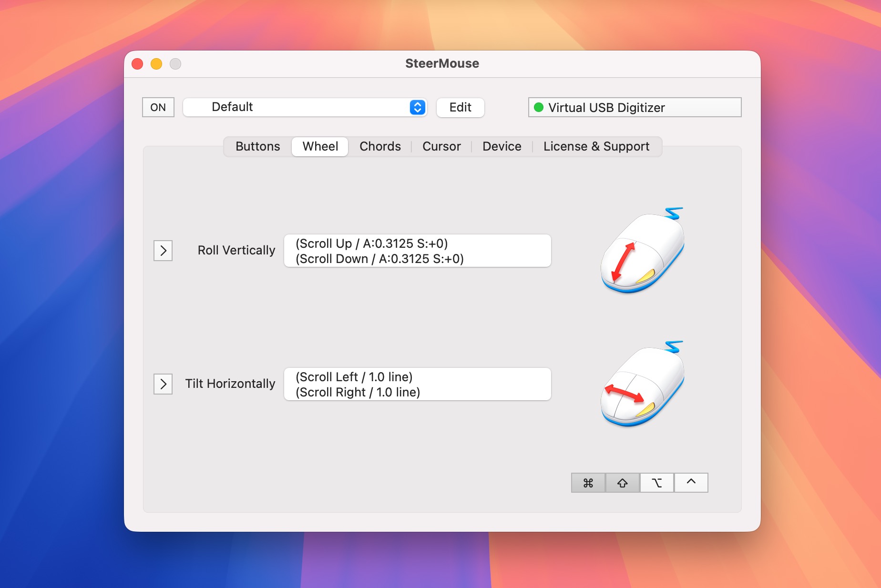Image resolution: width=881 pixels, height=588 pixels.
Task: Click the Roll Vertically label
Action: (236, 250)
